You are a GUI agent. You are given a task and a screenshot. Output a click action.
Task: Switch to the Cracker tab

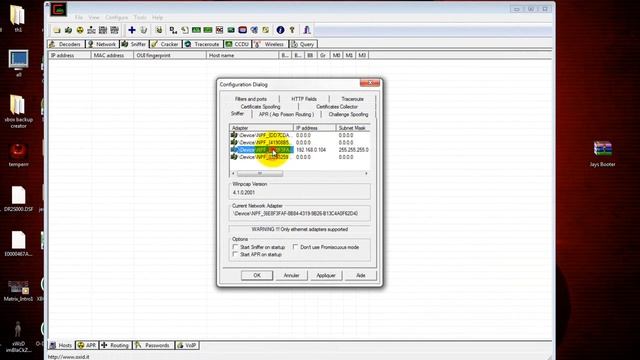tap(165, 44)
